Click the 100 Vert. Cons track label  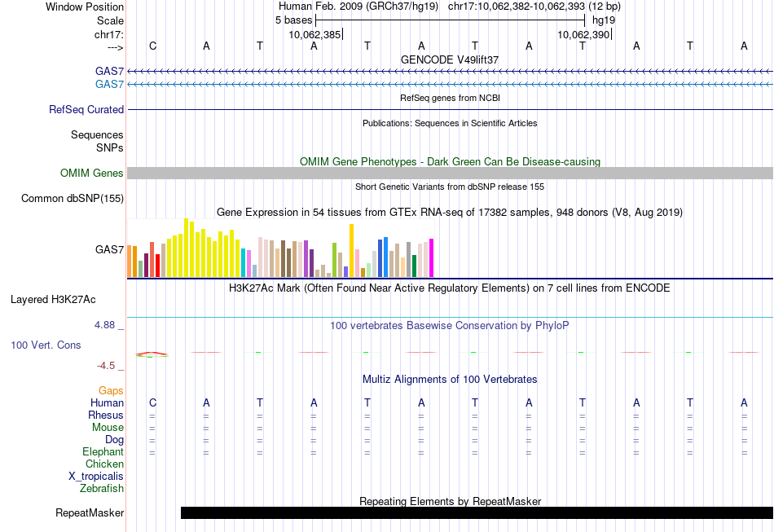pyautogui.click(x=46, y=345)
